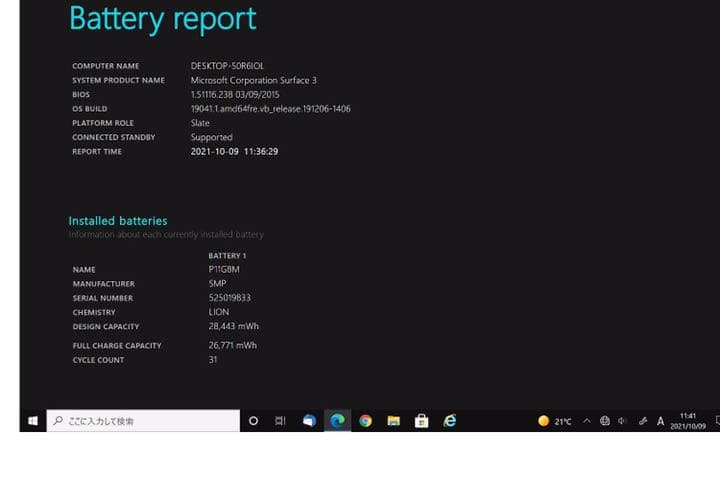Open volume speaker icon in tray
Screen dimensions: 720x480
click(622, 421)
